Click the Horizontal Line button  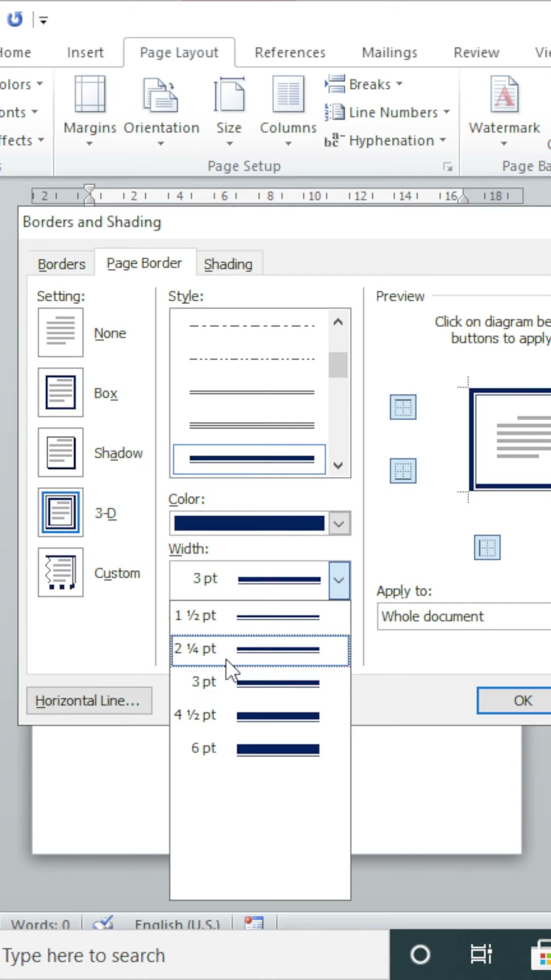pyautogui.click(x=89, y=700)
